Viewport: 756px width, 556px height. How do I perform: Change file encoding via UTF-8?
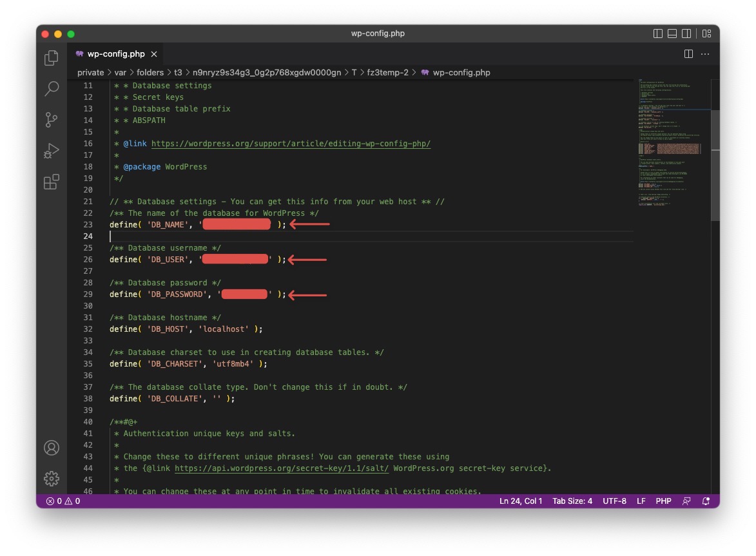click(x=614, y=501)
